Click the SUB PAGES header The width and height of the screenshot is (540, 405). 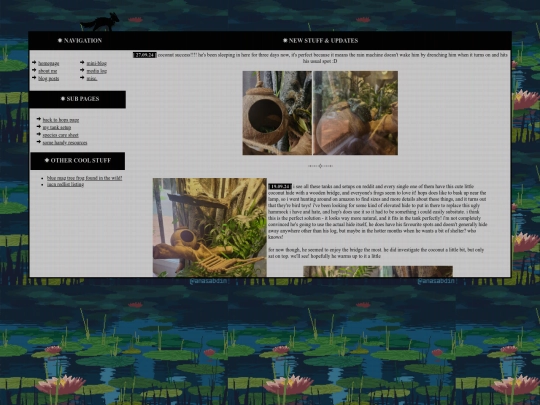[x=80, y=99]
